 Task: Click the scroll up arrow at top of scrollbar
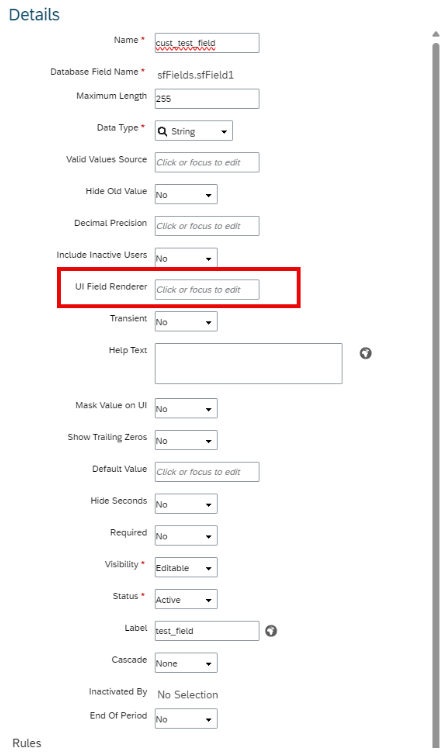435,34
